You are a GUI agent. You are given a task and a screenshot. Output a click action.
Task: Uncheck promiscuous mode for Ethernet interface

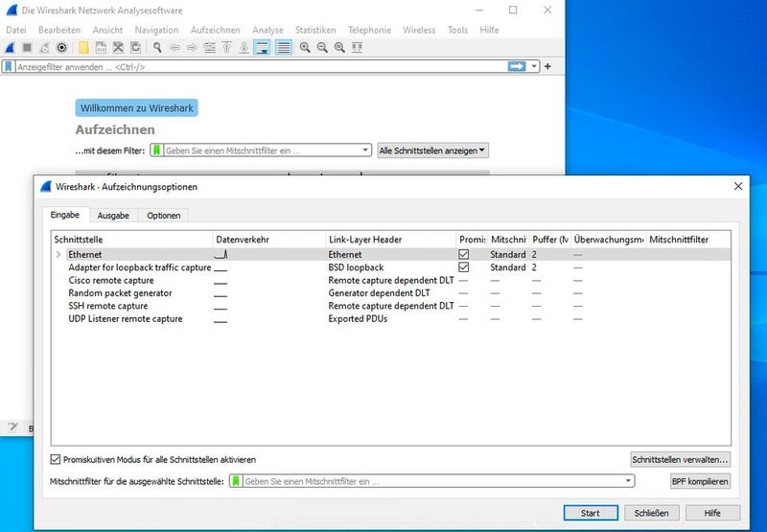[x=464, y=254]
